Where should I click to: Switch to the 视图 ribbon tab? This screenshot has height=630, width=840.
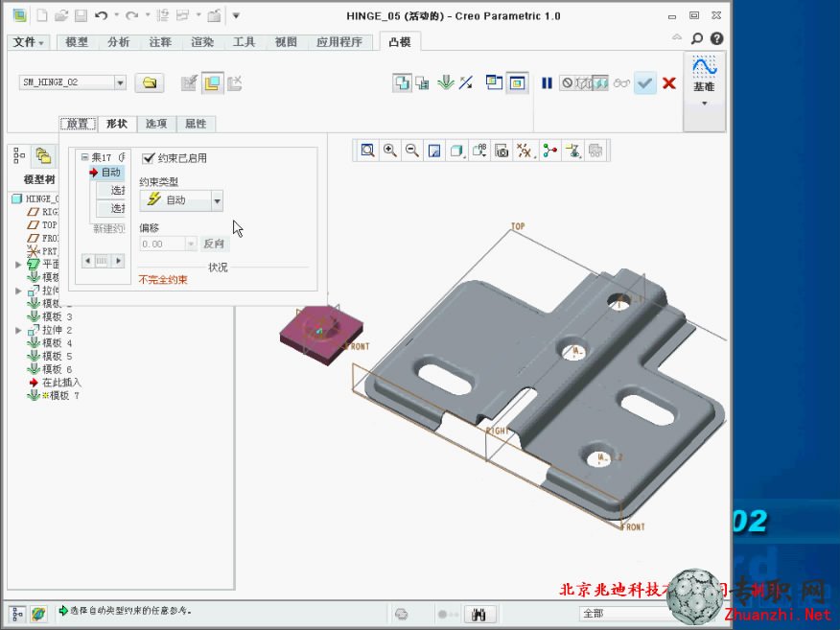pyautogui.click(x=286, y=42)
